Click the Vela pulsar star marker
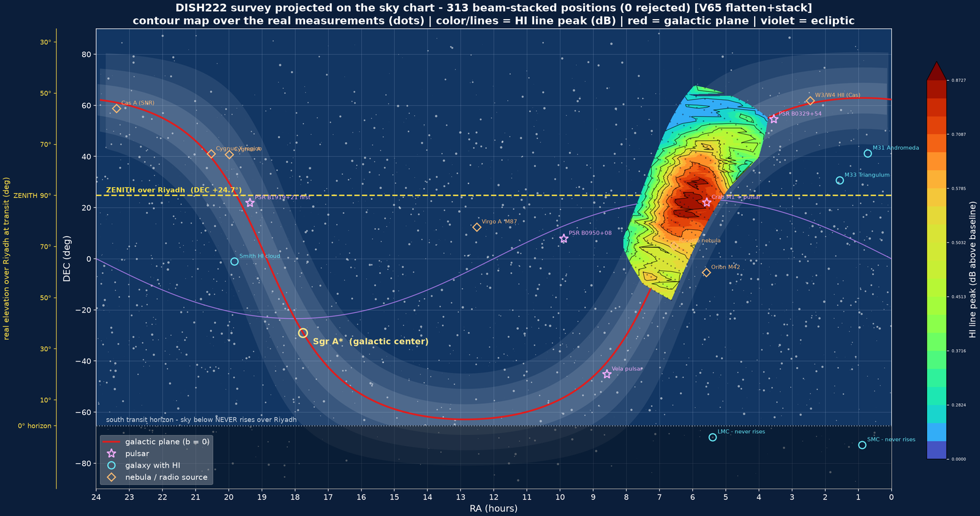 click(x=607, y=374)
